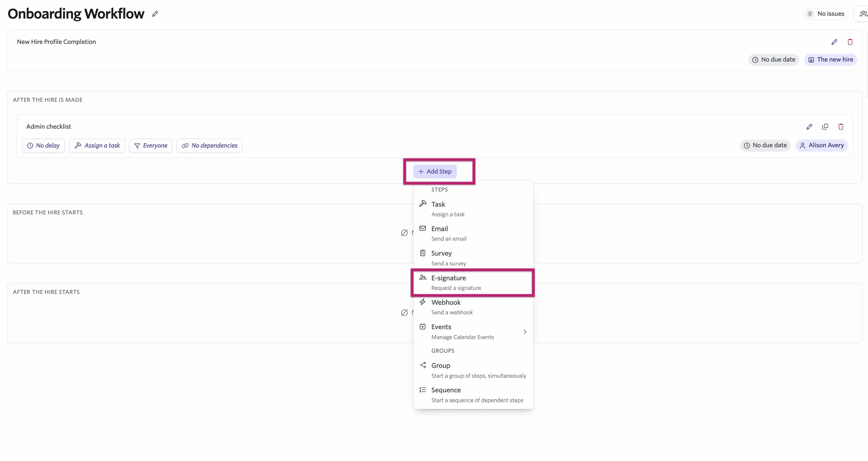
Task: Click the BEFORE THE HIRE STARTS heading
Action: [48, 212]
